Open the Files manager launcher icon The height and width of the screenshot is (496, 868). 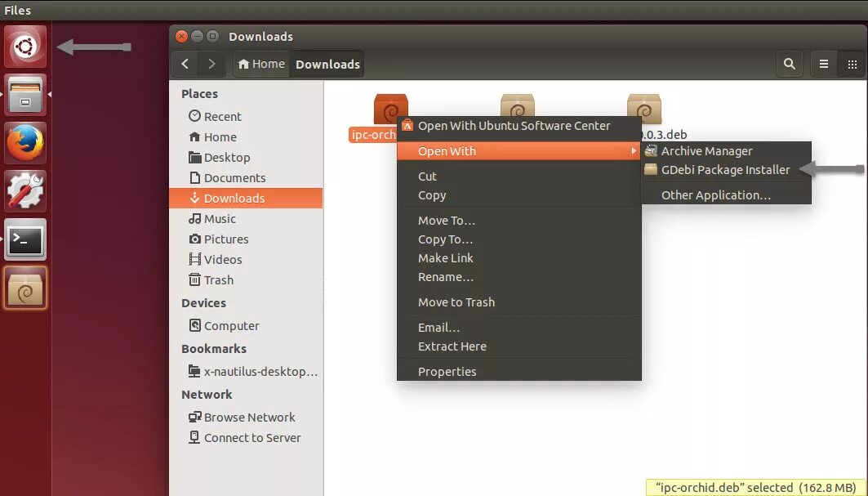click(25, 95)
